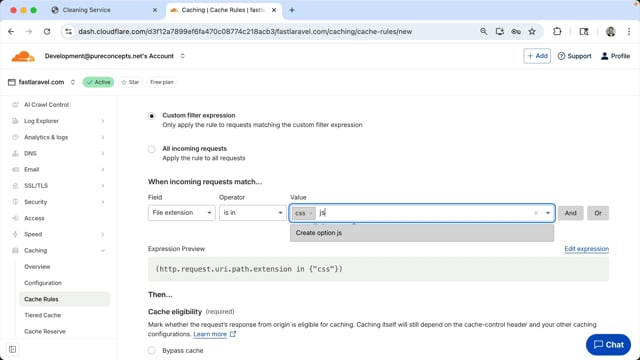Go forward in browser history
Screen dimensions: 640x360
pos(29,31)
